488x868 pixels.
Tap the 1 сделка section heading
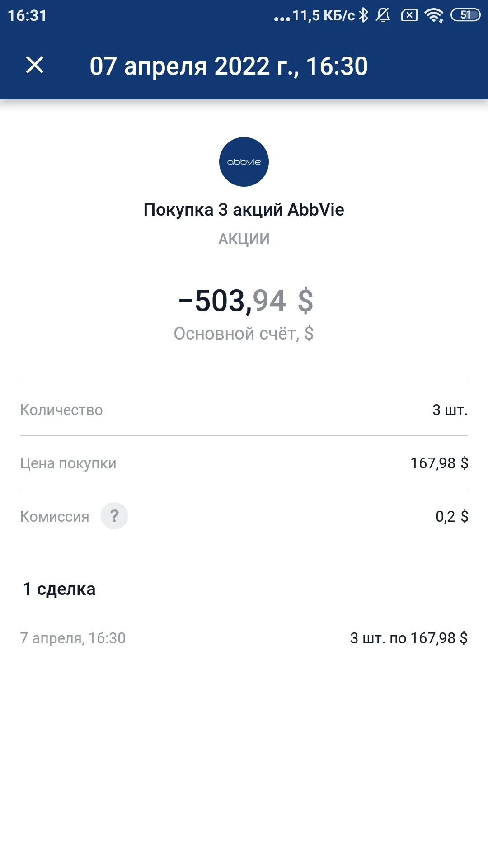tap(59, 589)
